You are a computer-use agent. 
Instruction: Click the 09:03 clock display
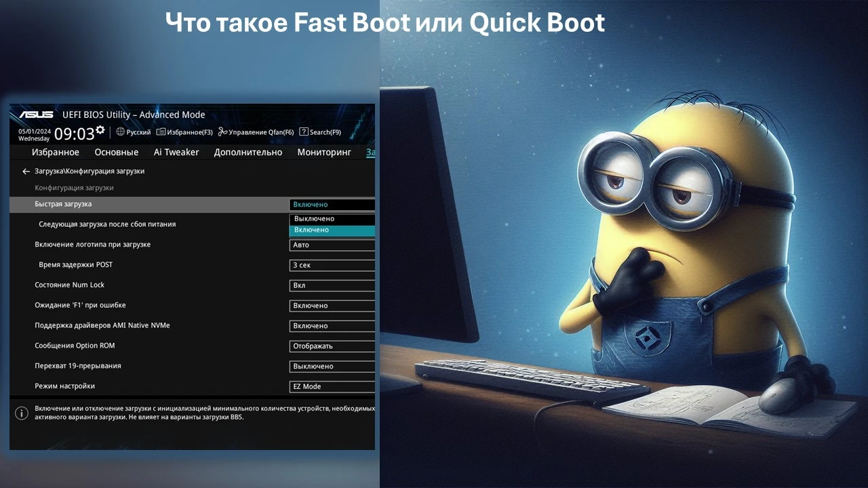tap(74, 134)
